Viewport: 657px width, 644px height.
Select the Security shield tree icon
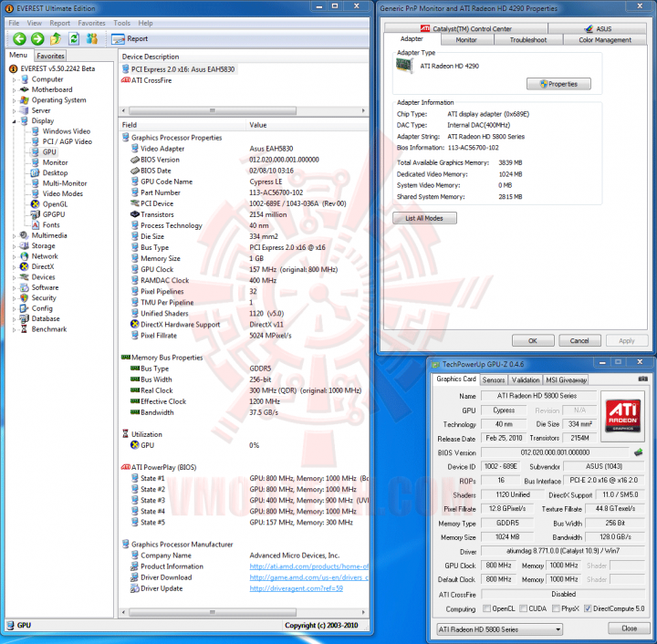pyautogui.click(x=25, y=297)
